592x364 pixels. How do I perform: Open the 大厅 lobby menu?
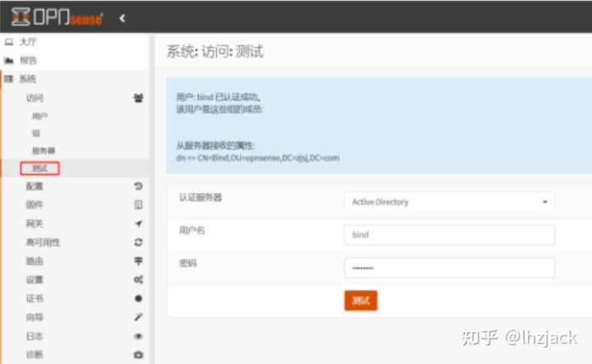[x=28, y=41]
